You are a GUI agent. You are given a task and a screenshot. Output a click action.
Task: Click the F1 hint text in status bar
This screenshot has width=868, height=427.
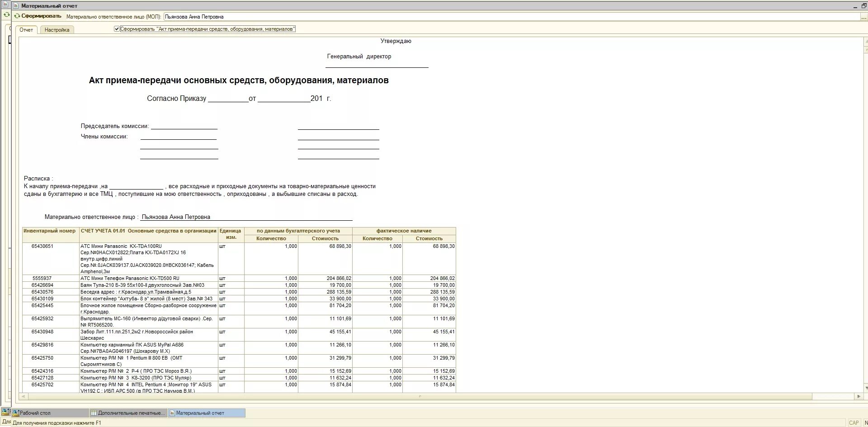(57, 423)
